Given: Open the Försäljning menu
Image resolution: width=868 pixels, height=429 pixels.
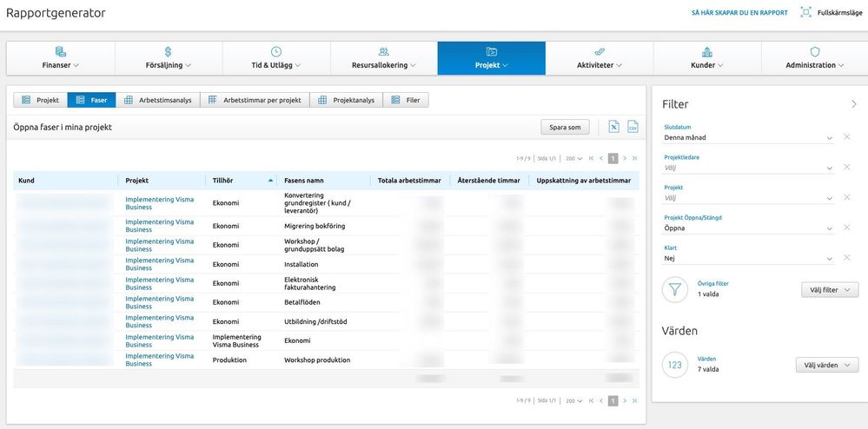Looking at the screenshot, I should 169,58.
